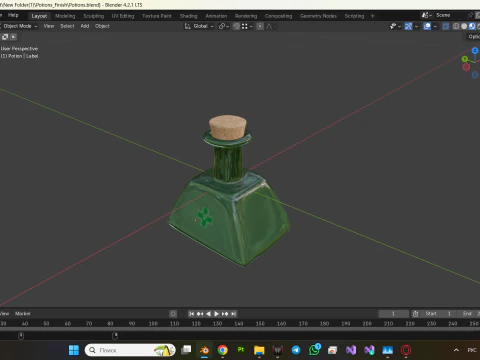Screen dimensions: 480x360
Task: Open the viewport Object menu
Action: [102, 26]
